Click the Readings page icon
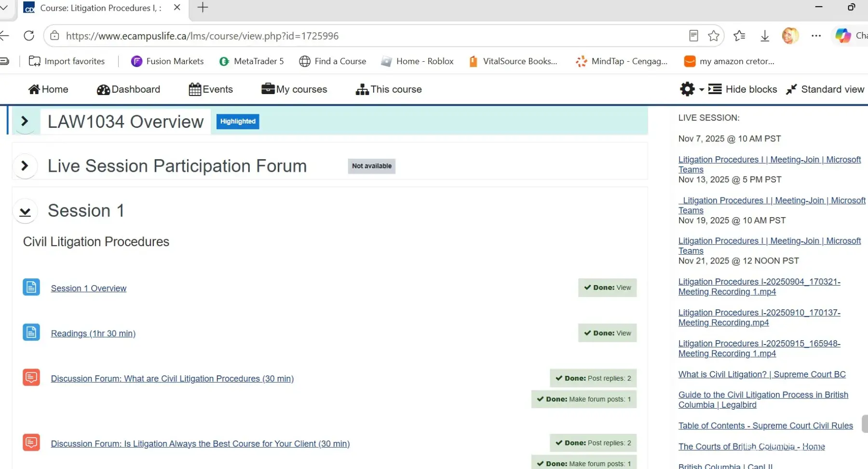The height and width of the screenshot is (469, 868). 31,332
